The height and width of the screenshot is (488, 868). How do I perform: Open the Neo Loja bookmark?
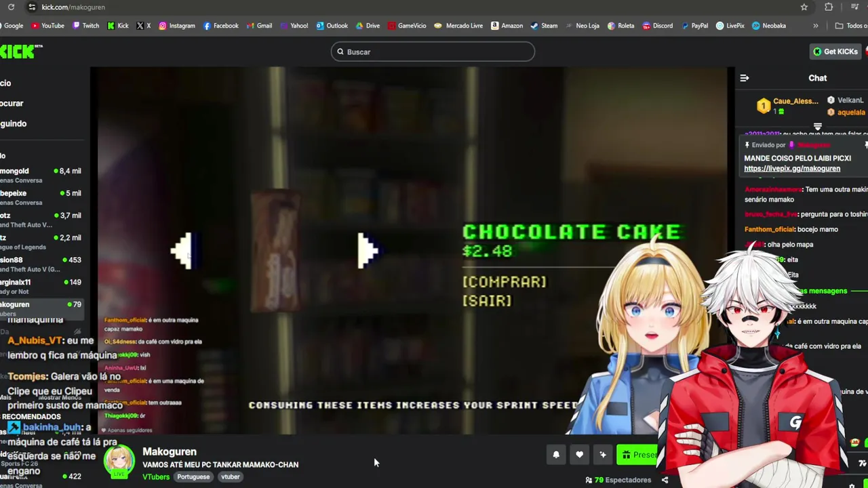tap(582, 26)
